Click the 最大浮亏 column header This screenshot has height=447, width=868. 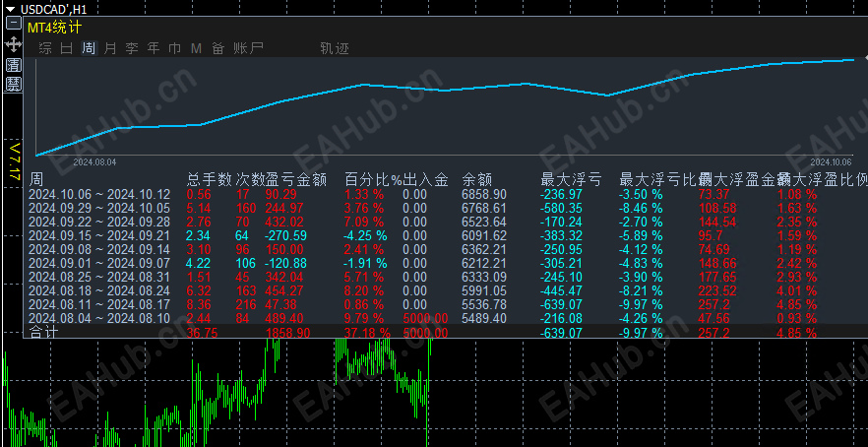(570, 179)
